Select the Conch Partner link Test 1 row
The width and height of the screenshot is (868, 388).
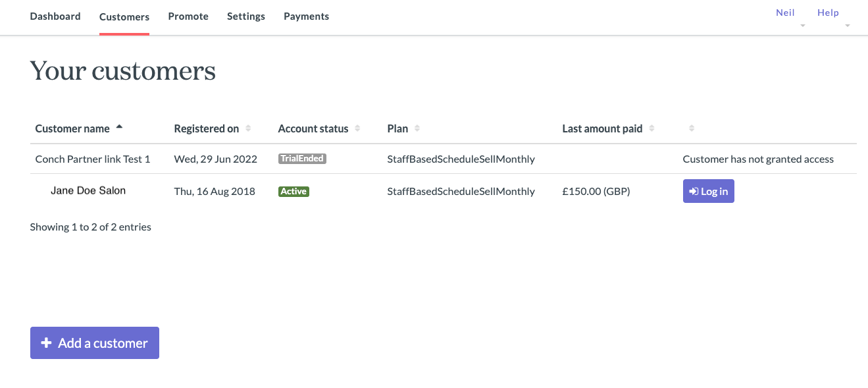(x=444, y=159)
